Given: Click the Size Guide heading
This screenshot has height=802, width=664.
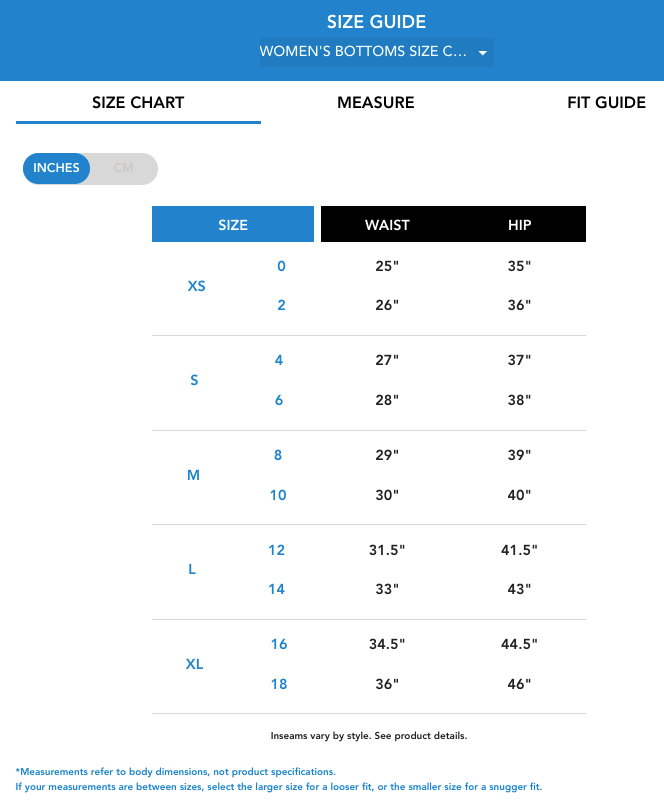Looking at the screenshot, I should tap(376, 22).
